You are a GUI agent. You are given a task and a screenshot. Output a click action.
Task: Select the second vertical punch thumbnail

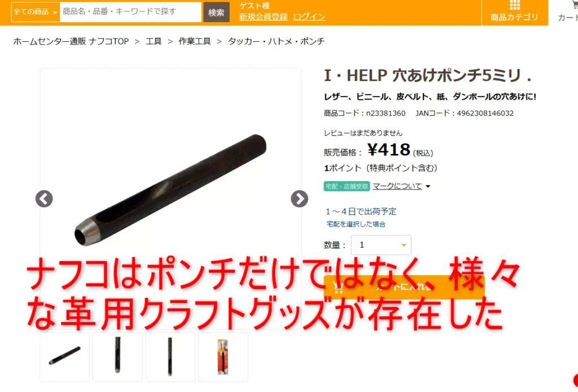click(x=117, y=356)
